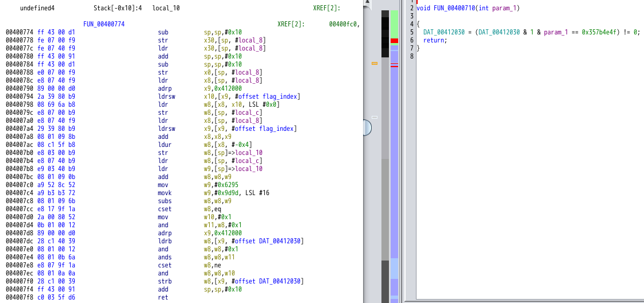Select address 00400784 in listing
Viewport: 644px width, 303px height.
pos(20,64)
